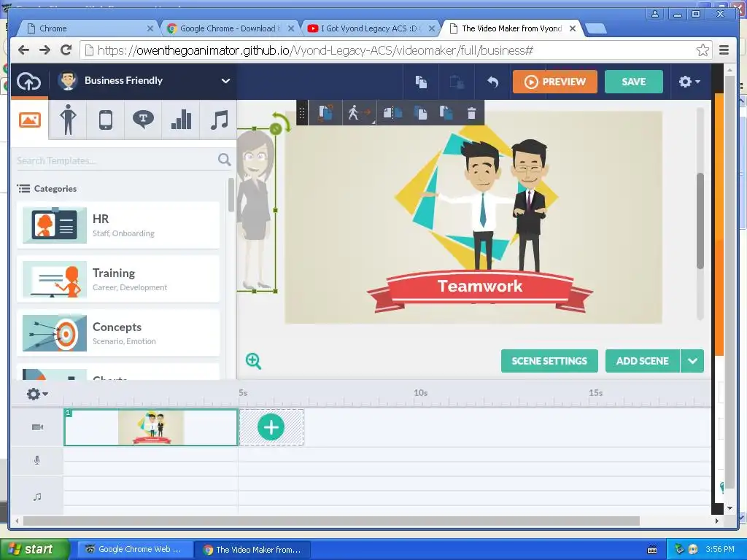747x560 pixels.
Task: Click Google Chrome Web taskbar item
Action: [134, 549]
